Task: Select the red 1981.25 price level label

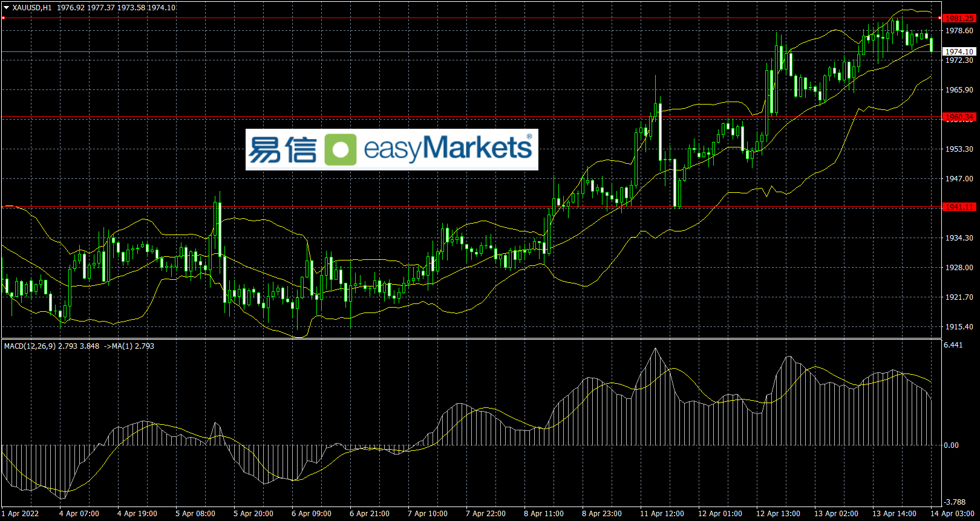Action: click(x=959, y=19)
